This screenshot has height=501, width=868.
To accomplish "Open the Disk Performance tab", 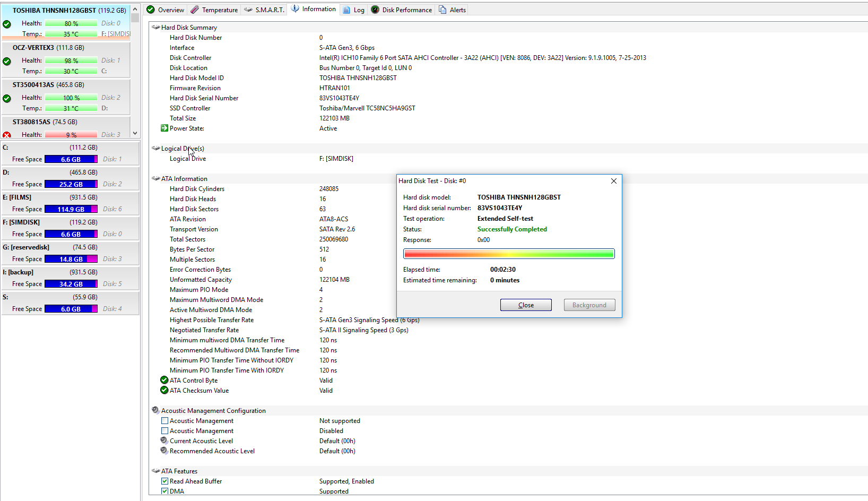I will point(402,10).
